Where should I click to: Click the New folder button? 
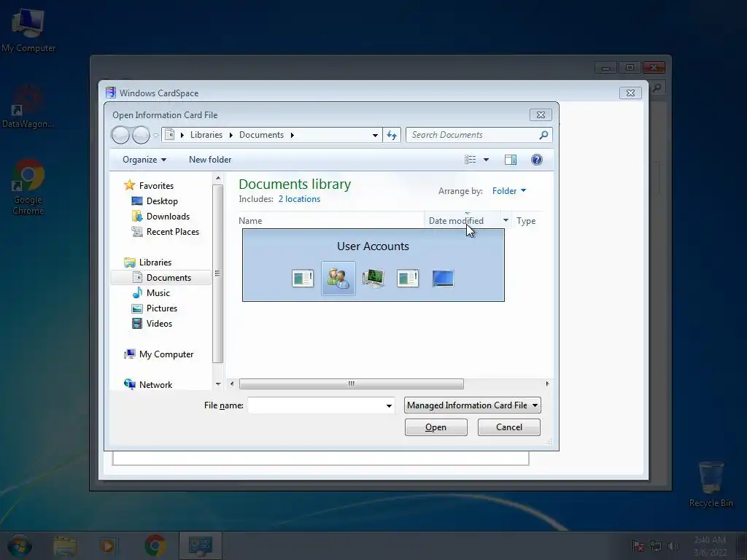pos(210,160)
